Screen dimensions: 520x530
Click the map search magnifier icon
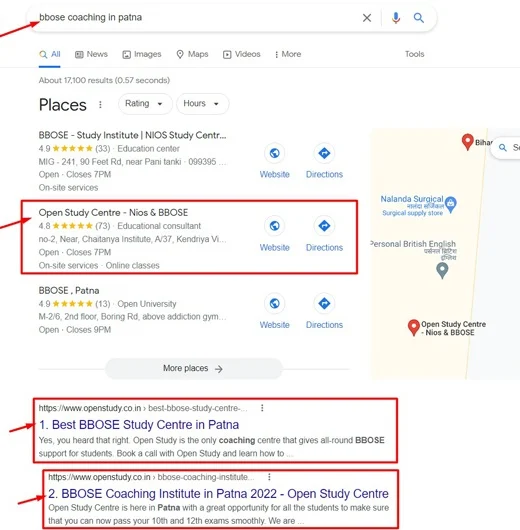pyautogui.click(x=503, y=148)
